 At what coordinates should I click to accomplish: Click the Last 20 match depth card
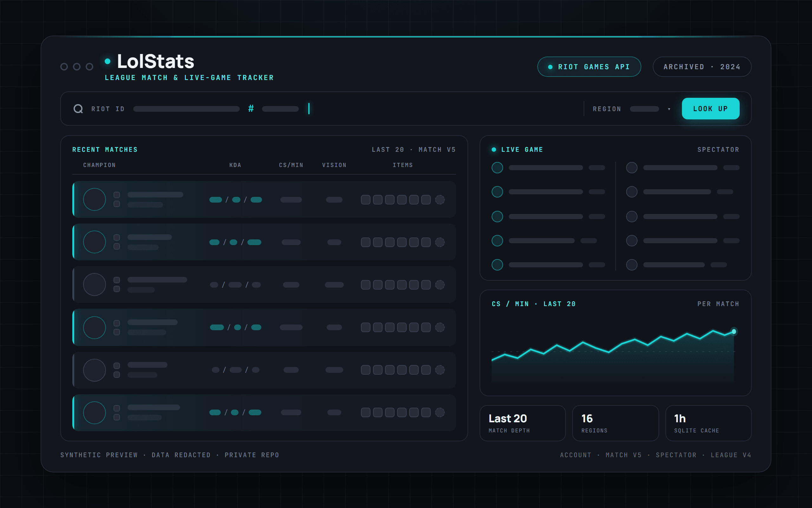522,423
